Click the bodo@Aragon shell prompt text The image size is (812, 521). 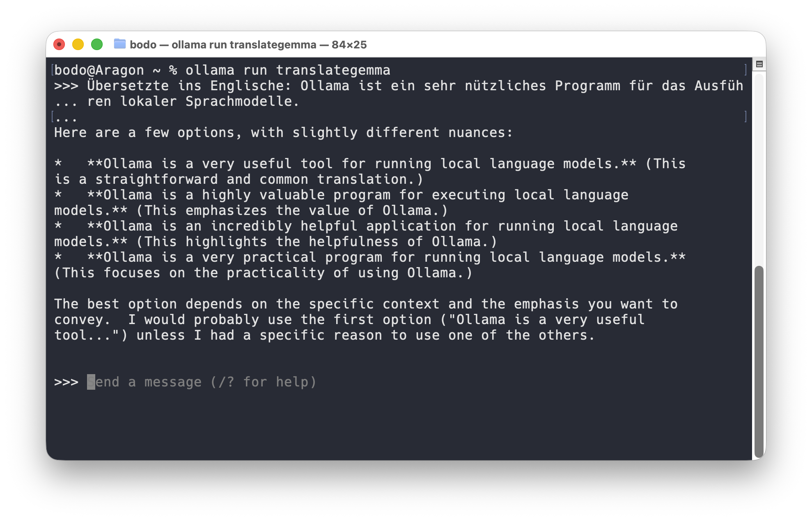tap(99, 70)
